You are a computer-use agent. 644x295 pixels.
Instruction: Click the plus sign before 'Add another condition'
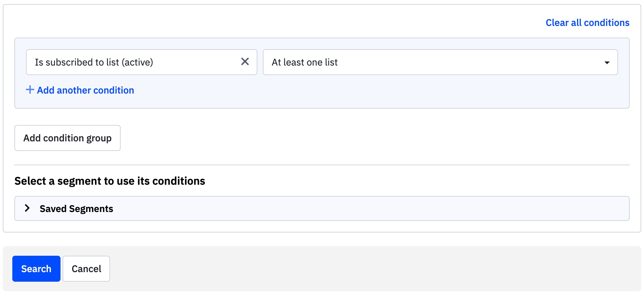[x=30, y=90]
